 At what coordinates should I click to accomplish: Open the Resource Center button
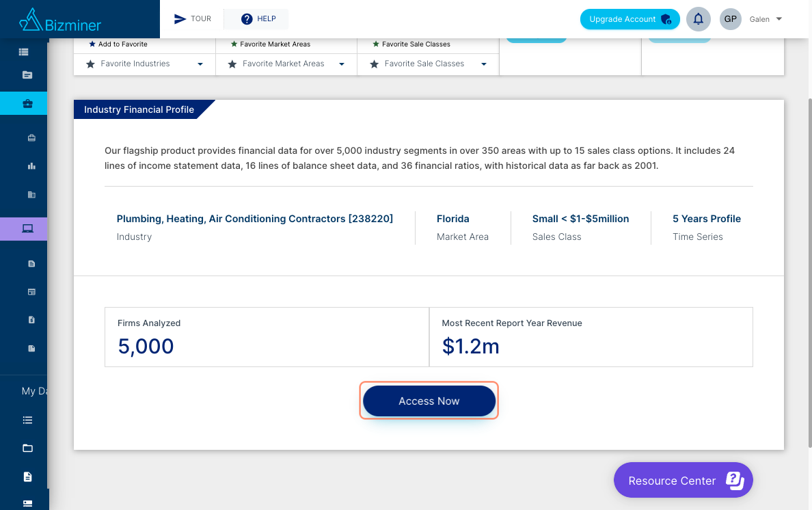(x=683, y=480)
